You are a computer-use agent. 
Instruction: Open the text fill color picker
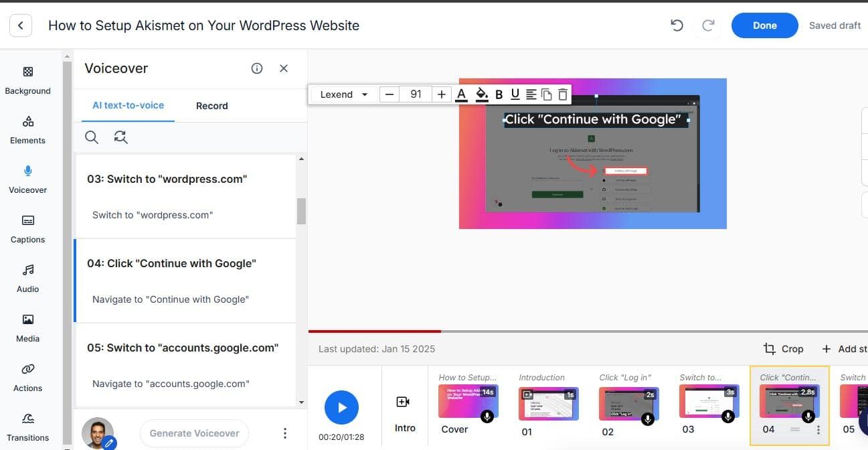click(481, 94)
